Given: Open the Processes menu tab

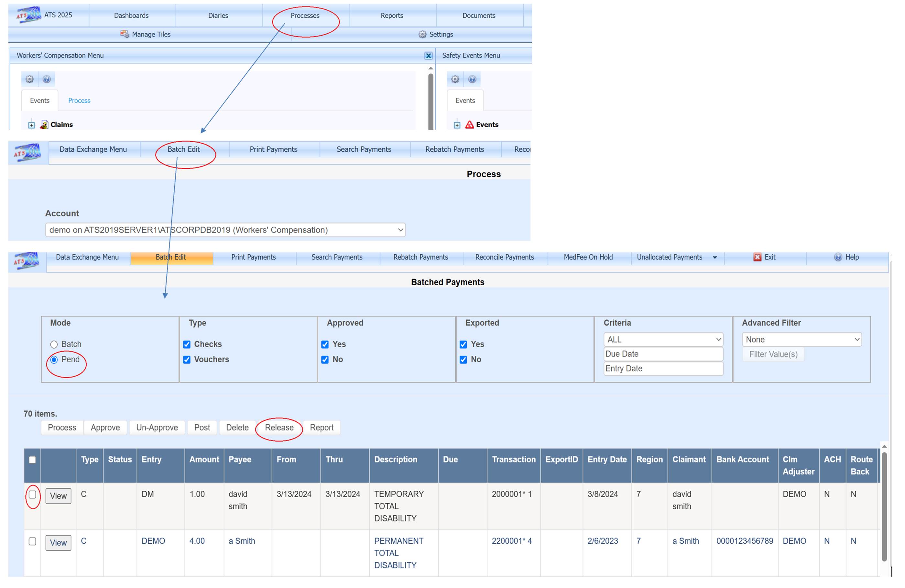Looking at the screenshot, I should click(305, 16).
